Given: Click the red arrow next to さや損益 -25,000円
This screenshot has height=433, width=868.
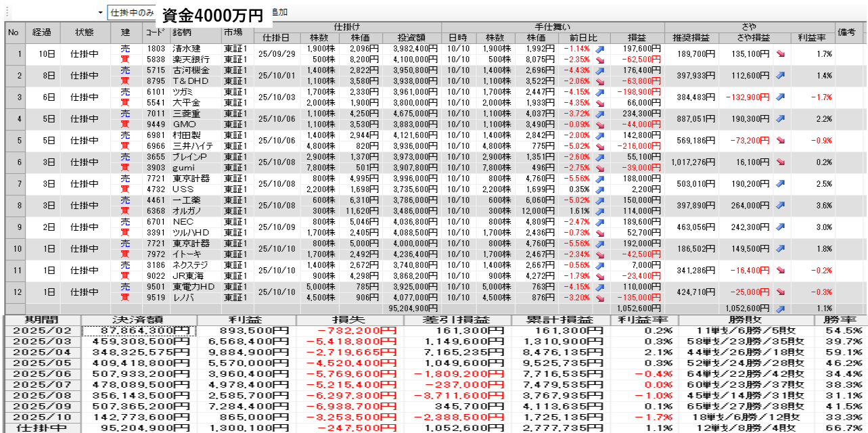Looking at the screenshot, I should pyautogui.click(x=781, y=292).
